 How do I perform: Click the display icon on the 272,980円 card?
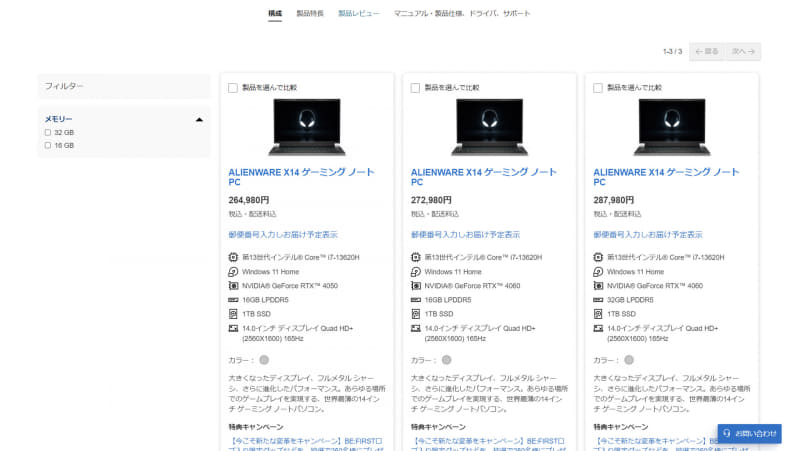[416, 328]
